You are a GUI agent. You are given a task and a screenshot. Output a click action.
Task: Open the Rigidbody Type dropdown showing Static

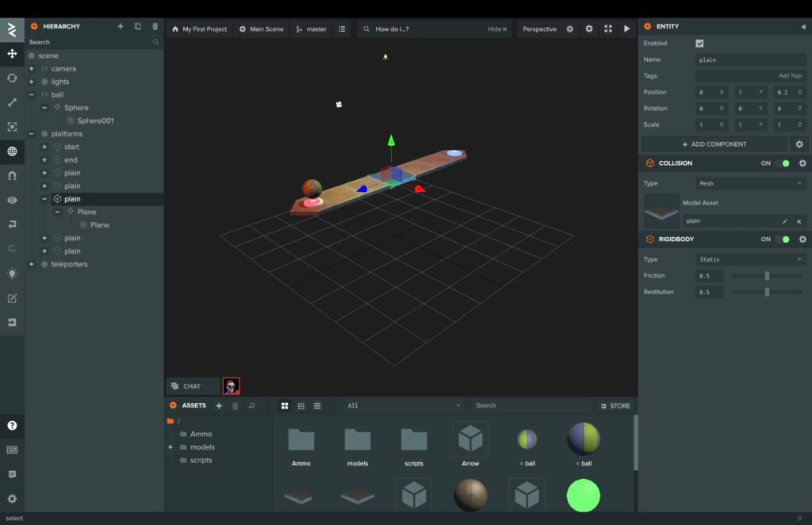[x=750, y=259]
